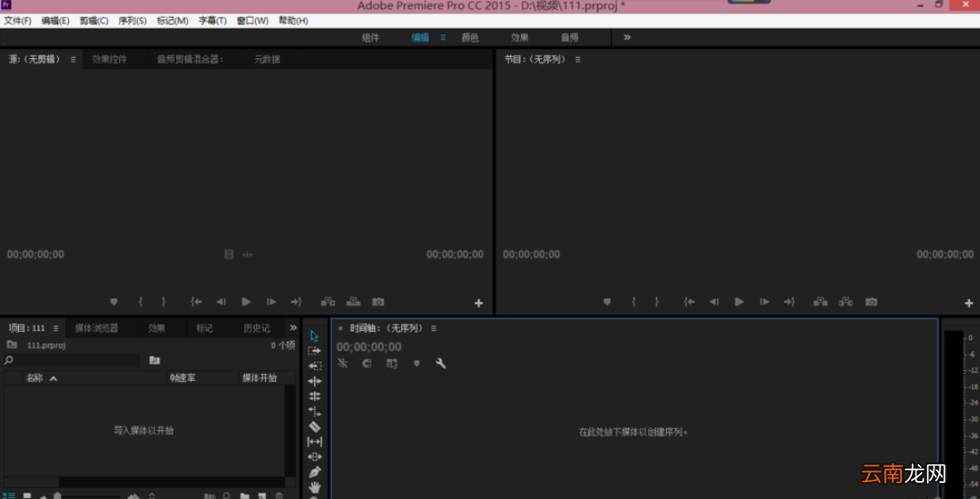This screenshot has width=980, height=499.
Task: Step forward one frame in Program monitor
Action: 764,301
